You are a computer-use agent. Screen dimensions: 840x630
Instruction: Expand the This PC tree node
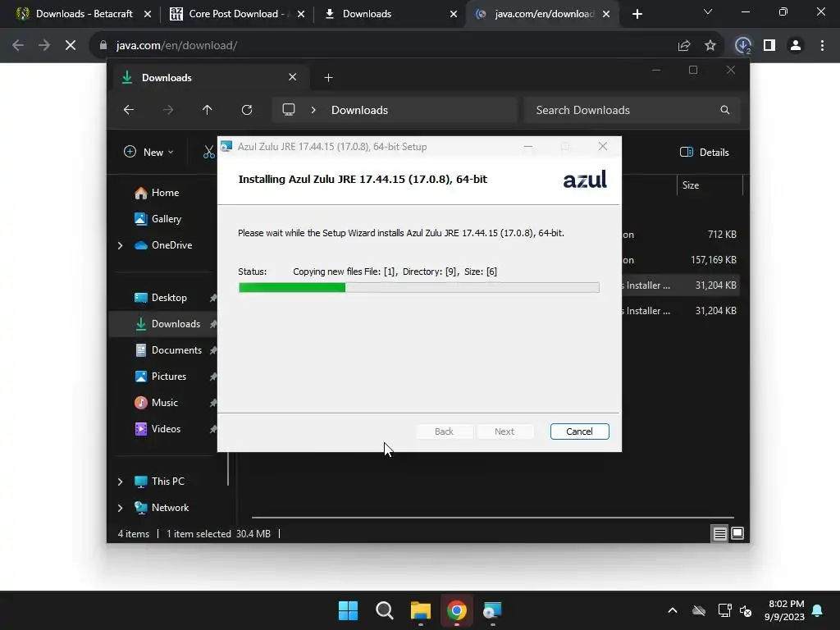(x=120, y=482)
